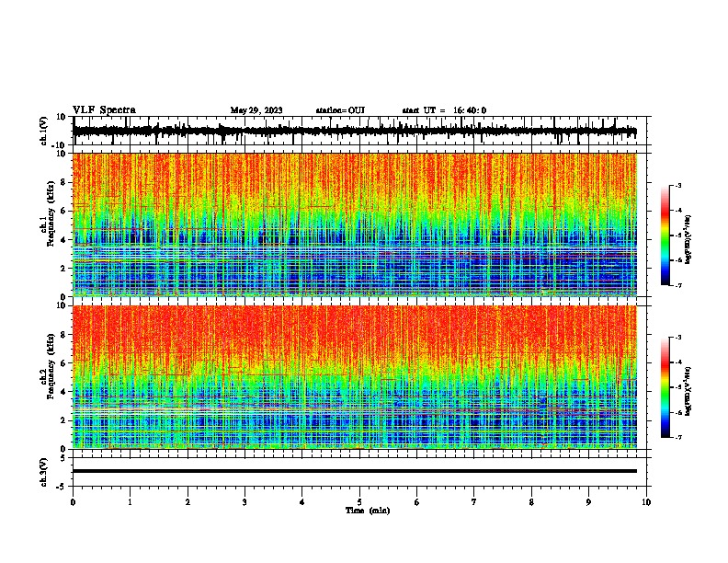Click the date 'May 29, 2023'

tap(256, 110)
